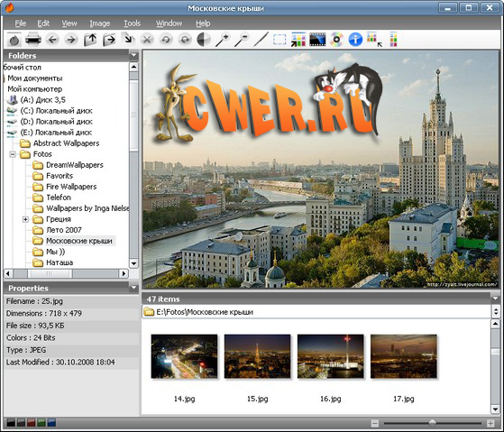Image resolution: width=504 pixels, height=432 pixels.
Task: Click the colored grid icon with cursor arrow
Action: (374, 40)
